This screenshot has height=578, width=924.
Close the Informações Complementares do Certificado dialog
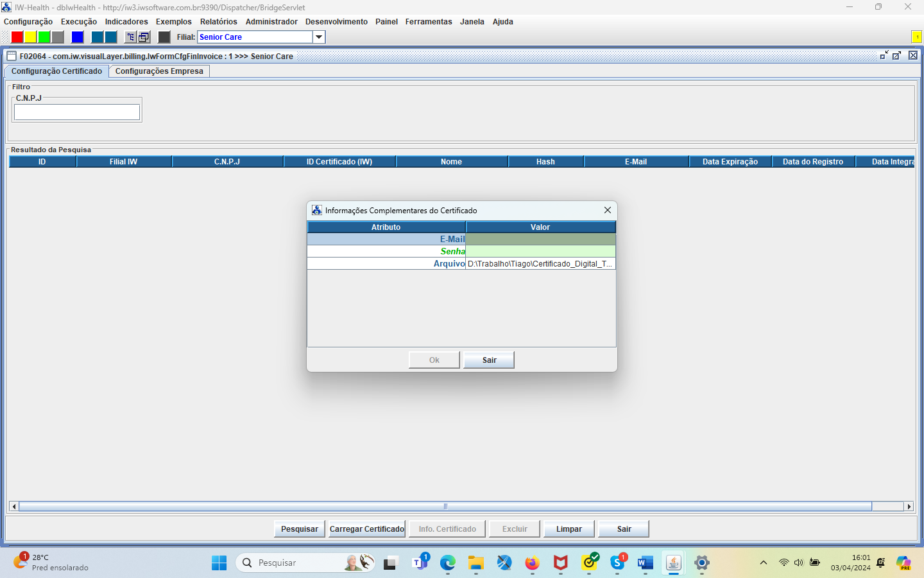[607, 210]
